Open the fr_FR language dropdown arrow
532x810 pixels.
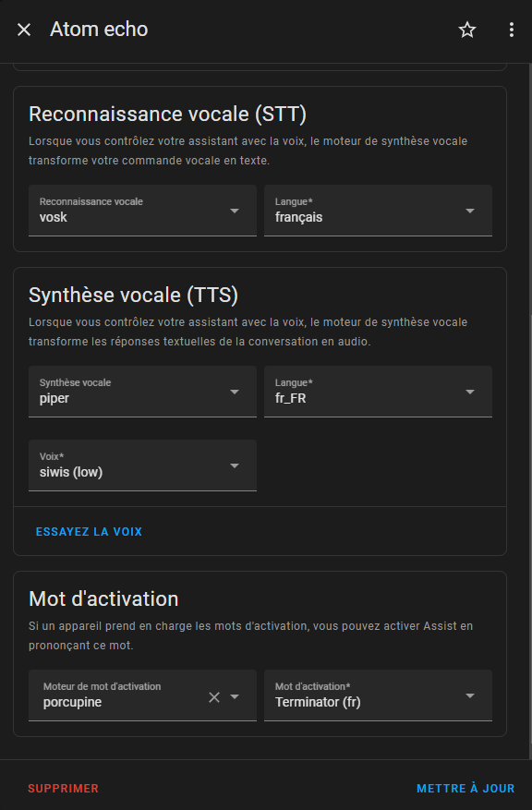(470, 392)
